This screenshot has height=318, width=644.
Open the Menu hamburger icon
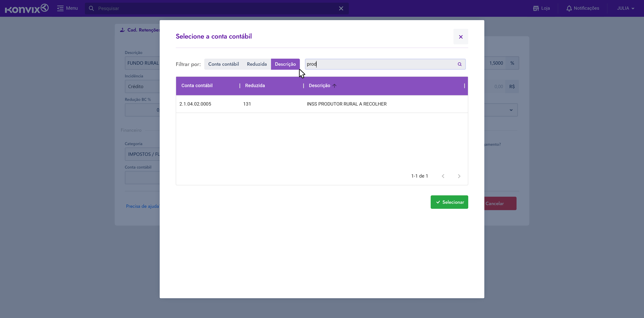tap(60, 8)
